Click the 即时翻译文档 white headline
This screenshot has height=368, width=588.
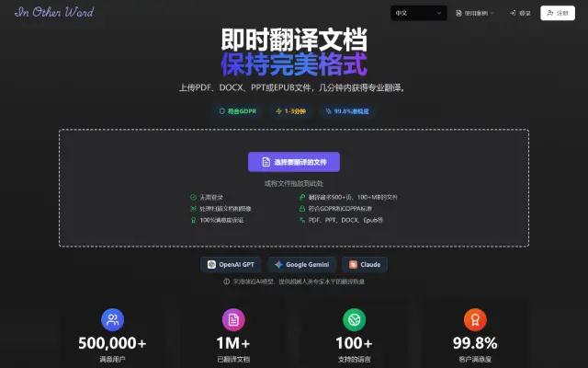point(294,40)
